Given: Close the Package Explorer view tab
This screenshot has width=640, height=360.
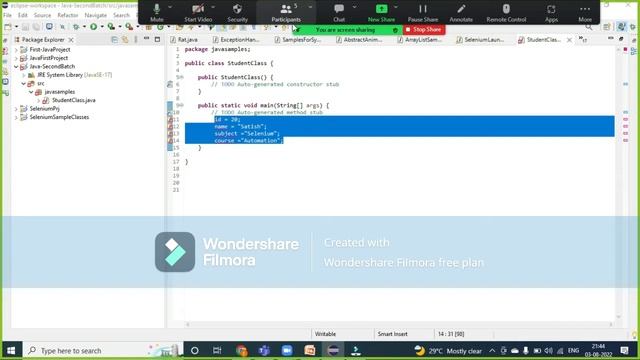Looking at the screenshot, I should coord(71,40).
